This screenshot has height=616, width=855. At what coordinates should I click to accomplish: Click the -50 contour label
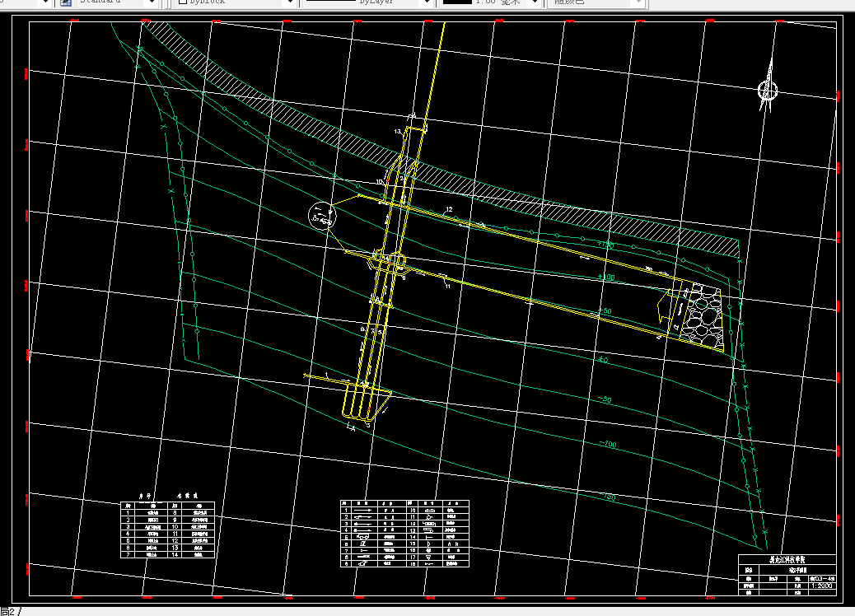tap(605, 399)
